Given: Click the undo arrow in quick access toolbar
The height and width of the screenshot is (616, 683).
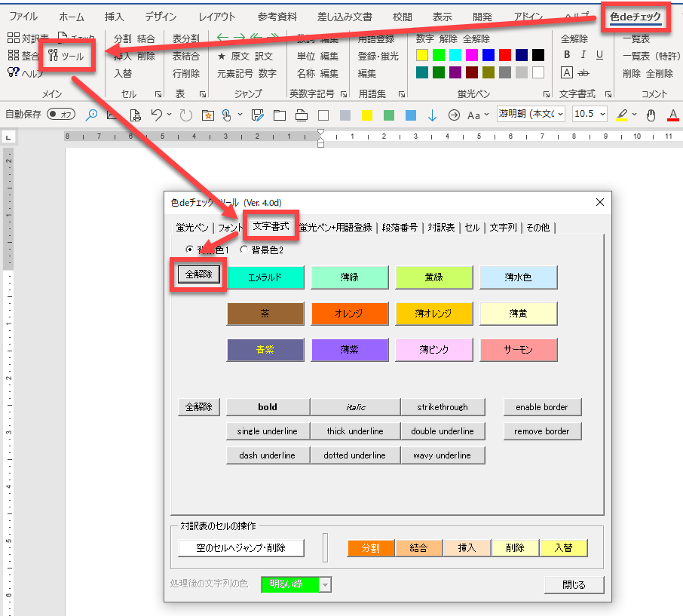Looking at the screenshot, I should [x=156, y=115].
